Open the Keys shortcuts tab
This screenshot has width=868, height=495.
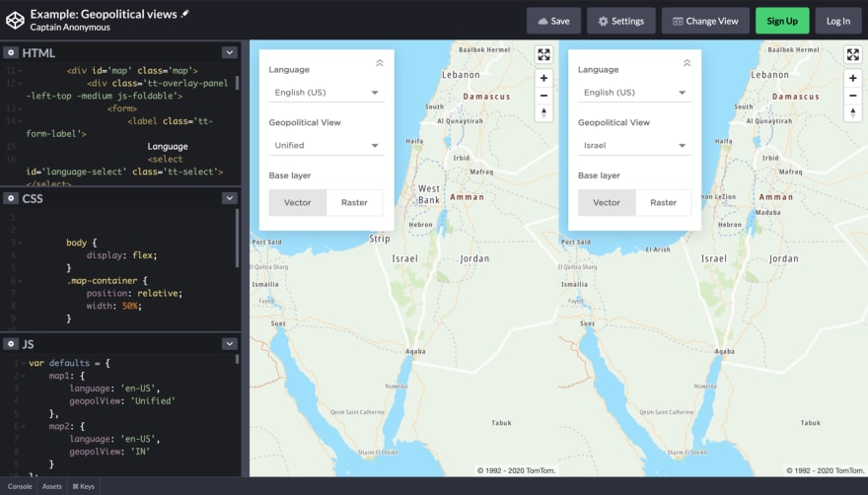(x=84, y=487)
